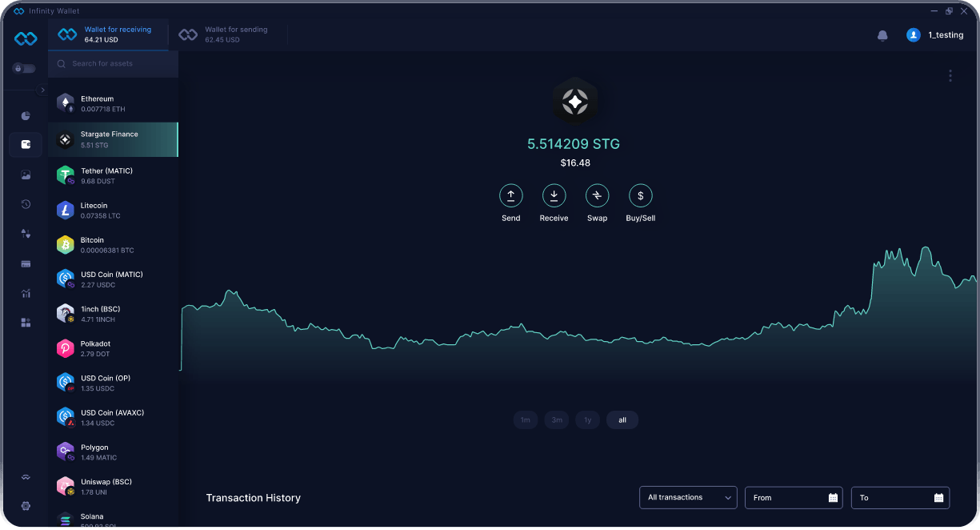Click the To date field
The width and height of the screenshot is (980, 530).
900,497
